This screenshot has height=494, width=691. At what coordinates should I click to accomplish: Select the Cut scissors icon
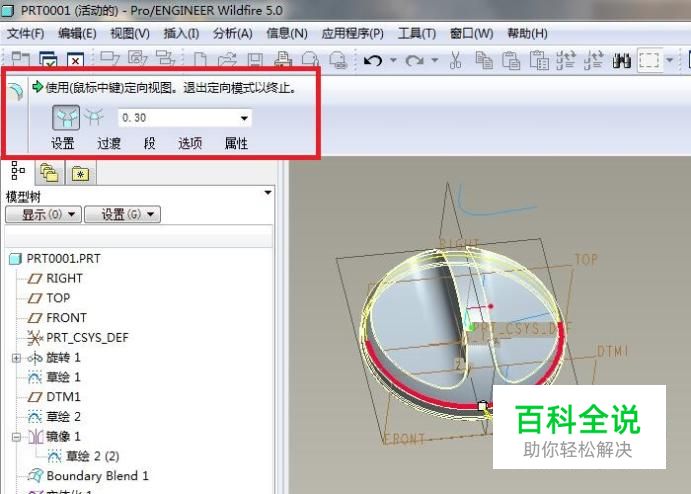click(456, 60)
